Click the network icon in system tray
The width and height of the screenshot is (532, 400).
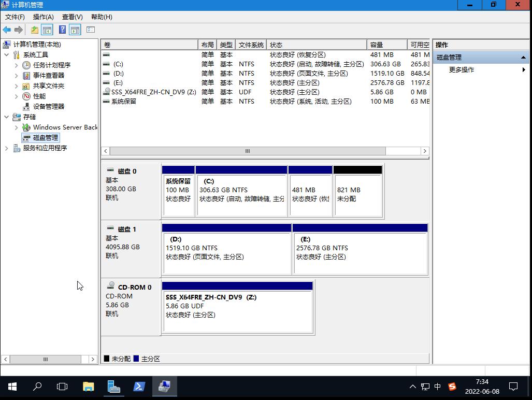coord(425,387)
